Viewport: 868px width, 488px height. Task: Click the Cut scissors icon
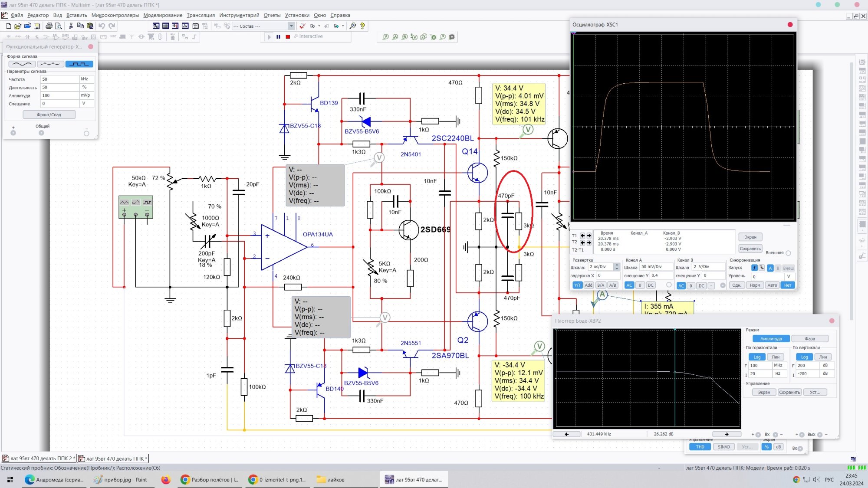click(x=71, y=26)
